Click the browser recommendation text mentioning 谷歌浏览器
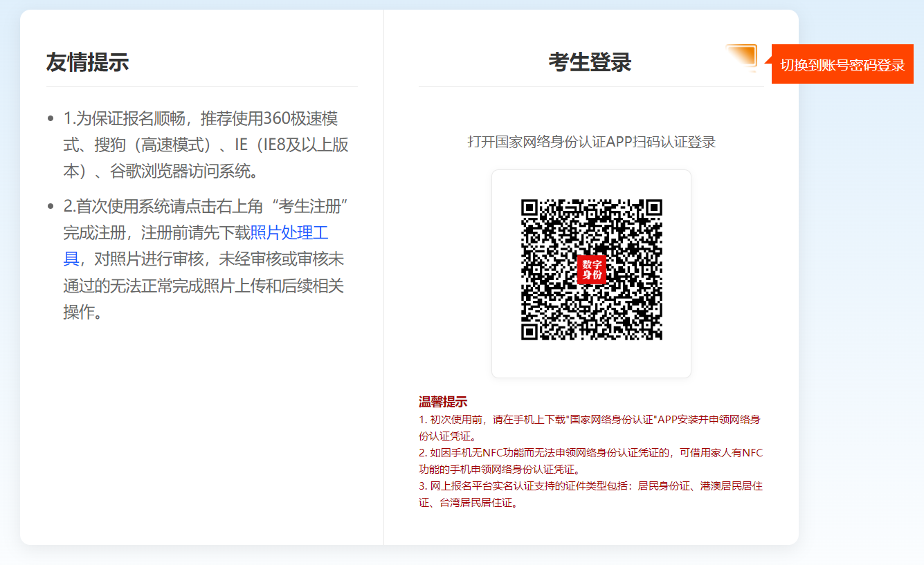The width and height of the screenshot is (924, 565). pos(206,145)
